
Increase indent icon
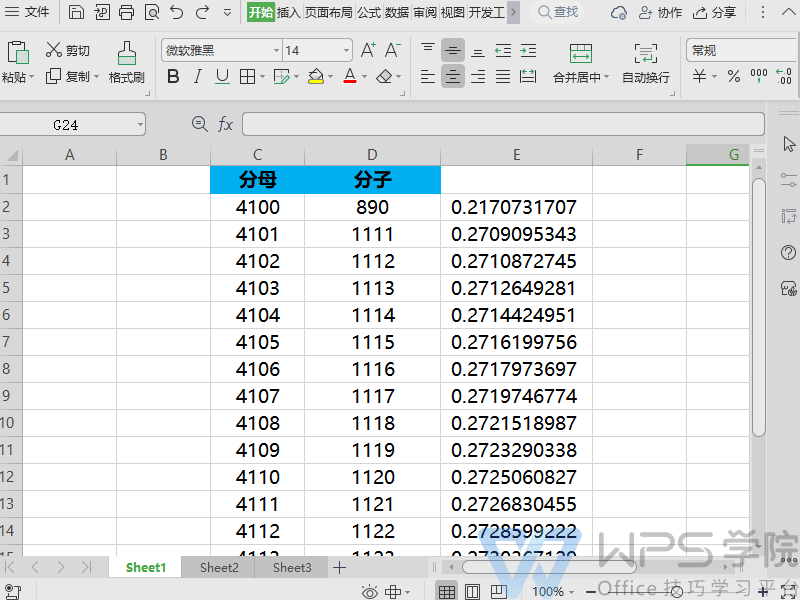528,50
